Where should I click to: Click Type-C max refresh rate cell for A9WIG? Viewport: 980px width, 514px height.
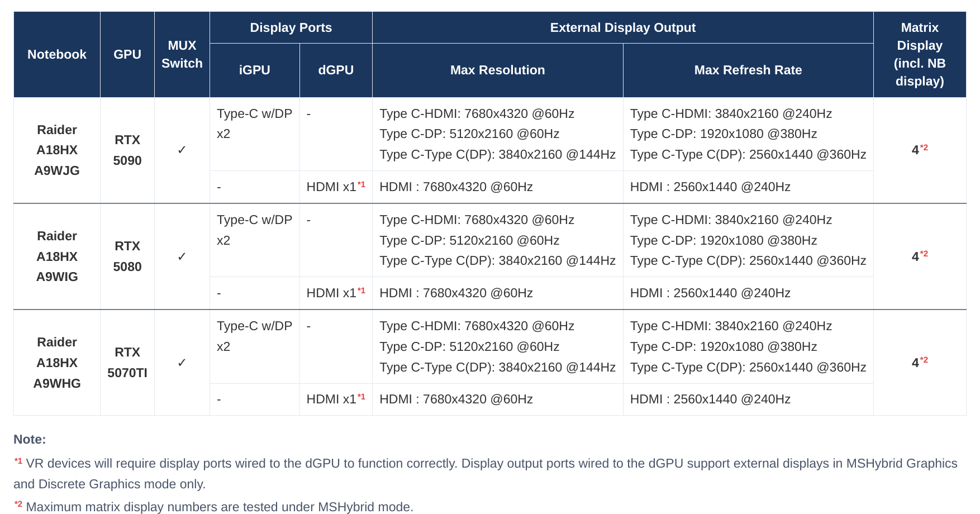click(x=748, y=240)
